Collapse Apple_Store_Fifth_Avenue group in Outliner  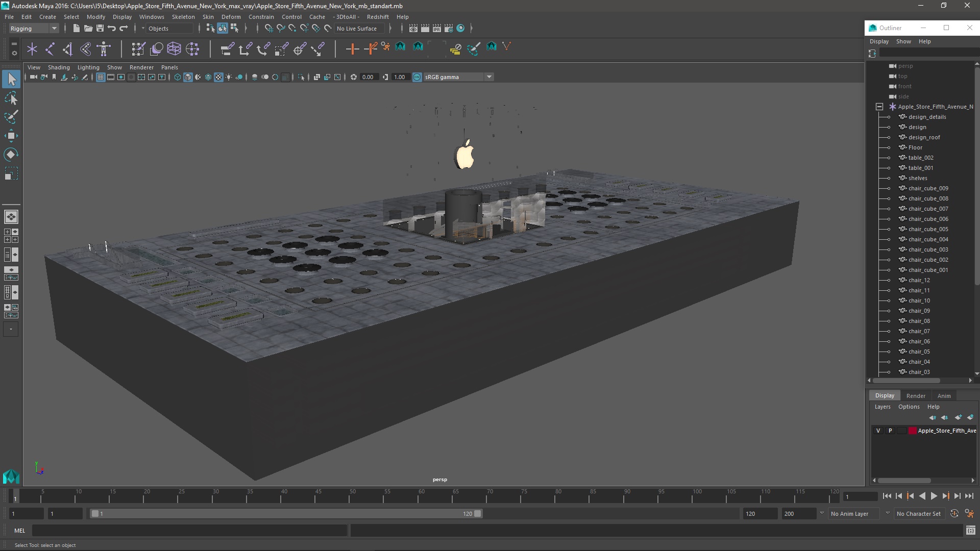[x=879, y=107]
